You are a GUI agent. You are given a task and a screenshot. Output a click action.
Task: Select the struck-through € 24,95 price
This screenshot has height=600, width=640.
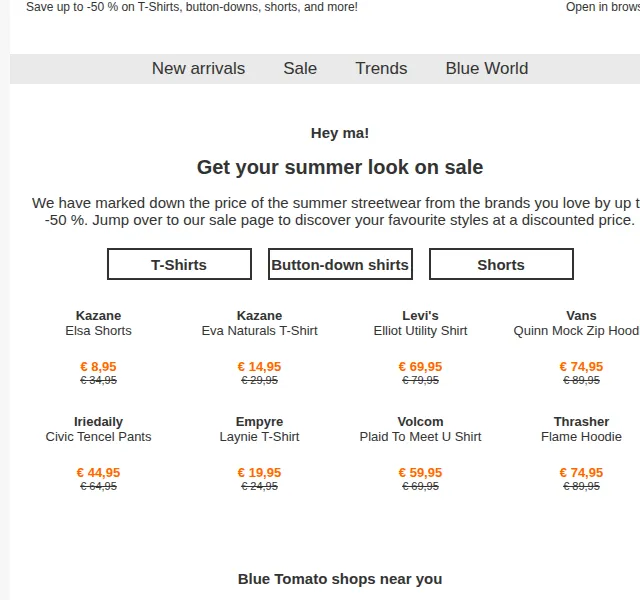tap(259, 487)
